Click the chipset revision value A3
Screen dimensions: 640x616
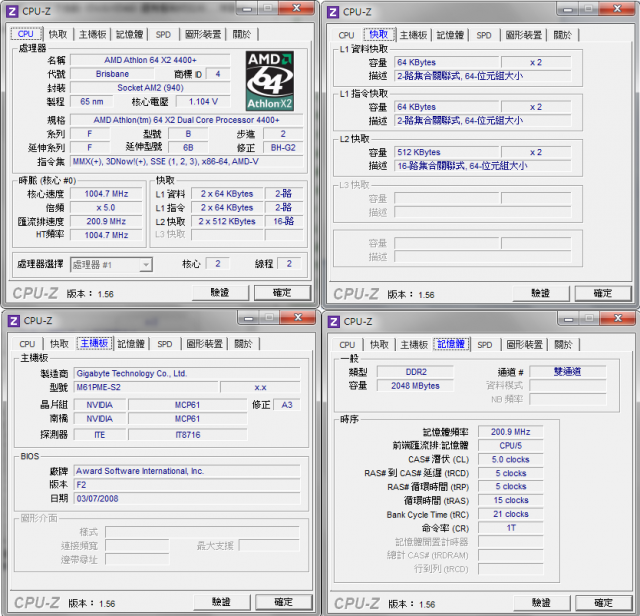pyautogui.click(x=287, y=405)
